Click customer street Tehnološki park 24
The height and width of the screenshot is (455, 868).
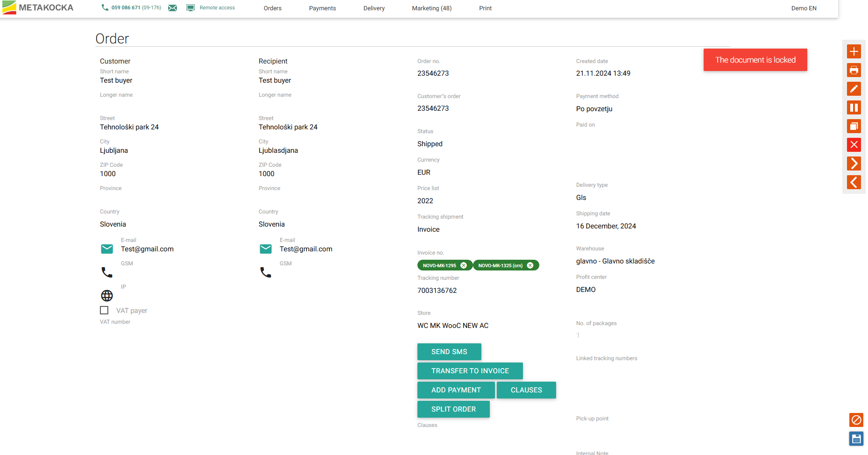(129, 127)
